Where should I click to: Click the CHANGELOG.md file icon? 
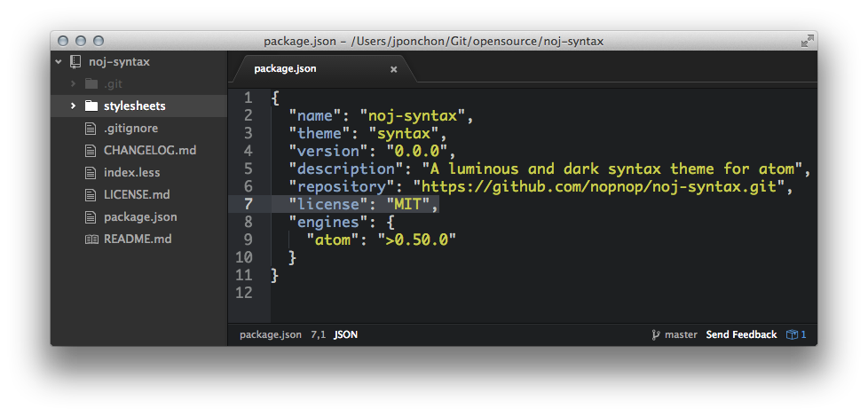pos(91,151)
